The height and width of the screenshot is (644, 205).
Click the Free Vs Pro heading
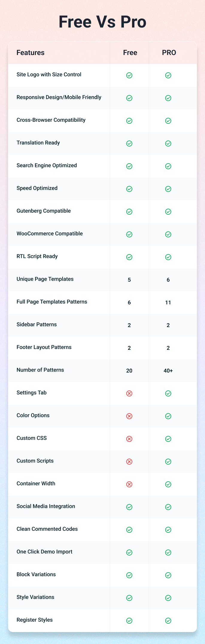(x=102, y=22)
